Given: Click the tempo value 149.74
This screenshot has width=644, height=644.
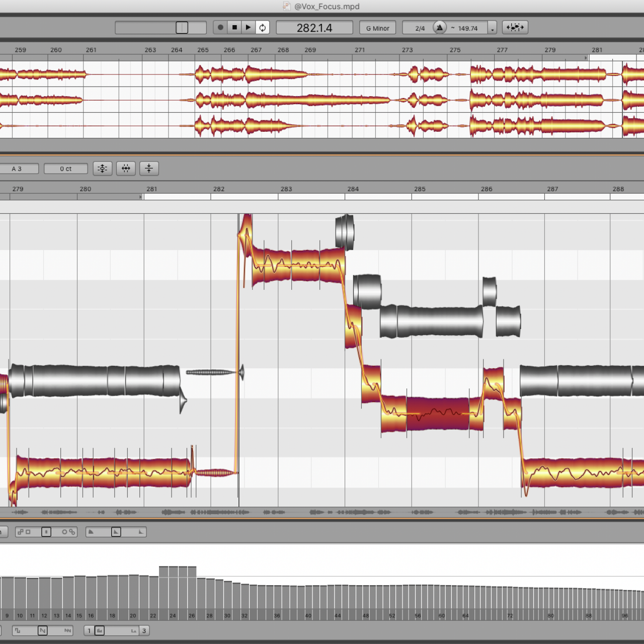Looking at the screenshot, I should click(467, 28).
